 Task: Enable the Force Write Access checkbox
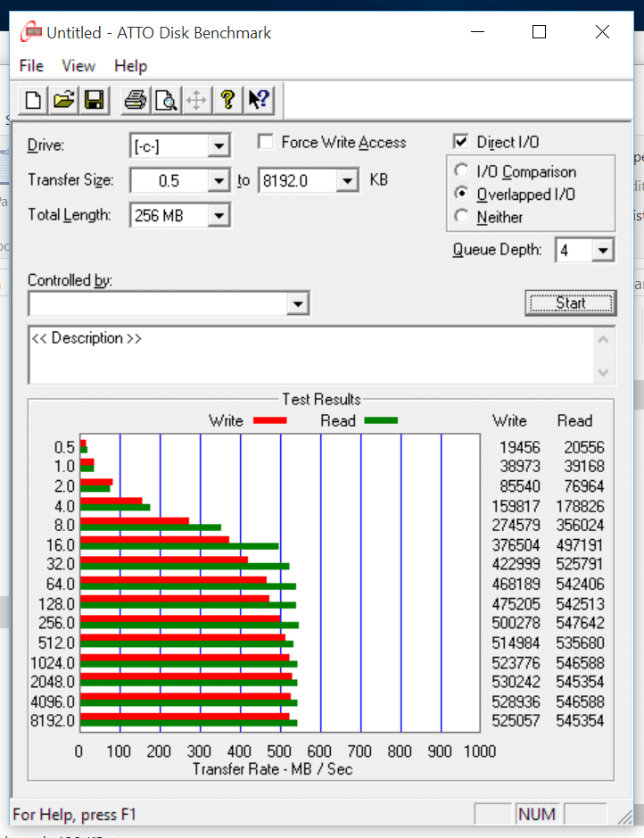[265, 142]
